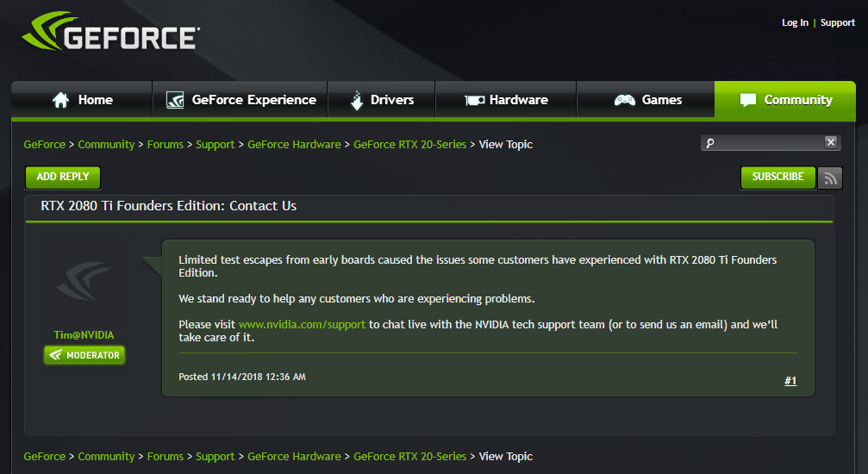Go to the Drivers tab
This screenshot has height=474, width=868.
point(381,100)
